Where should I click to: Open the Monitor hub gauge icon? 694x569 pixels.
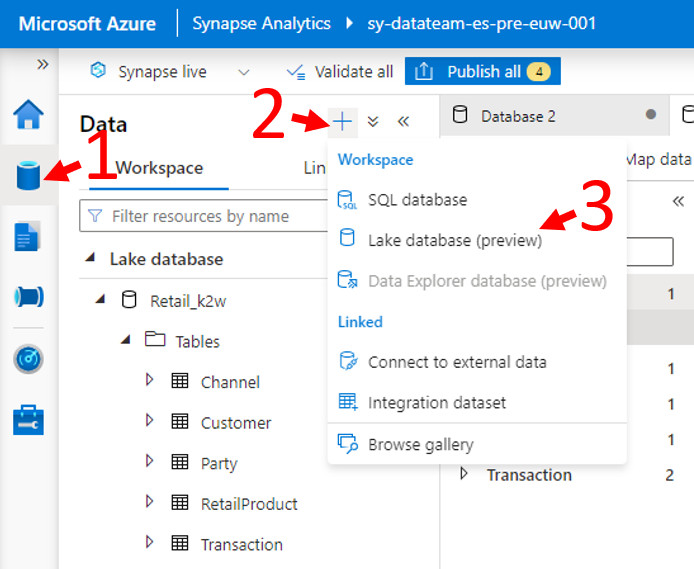[x=28, y=359]
